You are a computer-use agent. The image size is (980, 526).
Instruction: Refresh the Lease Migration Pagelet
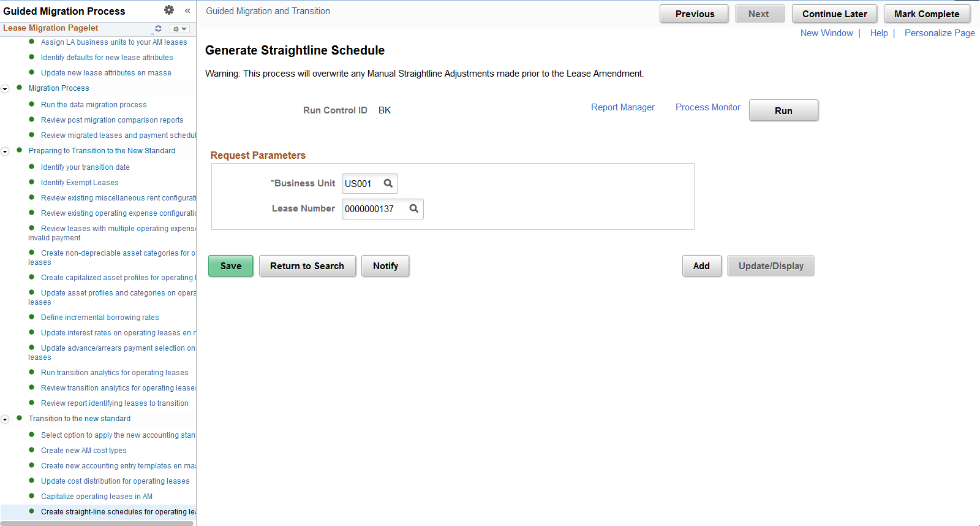158,28
